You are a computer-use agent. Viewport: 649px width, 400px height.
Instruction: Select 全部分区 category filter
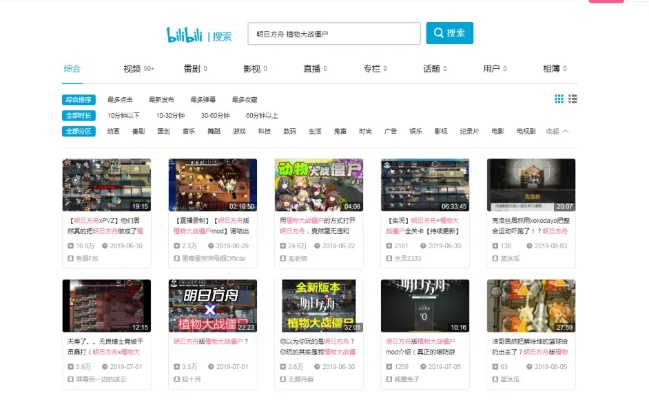point(79,131)
